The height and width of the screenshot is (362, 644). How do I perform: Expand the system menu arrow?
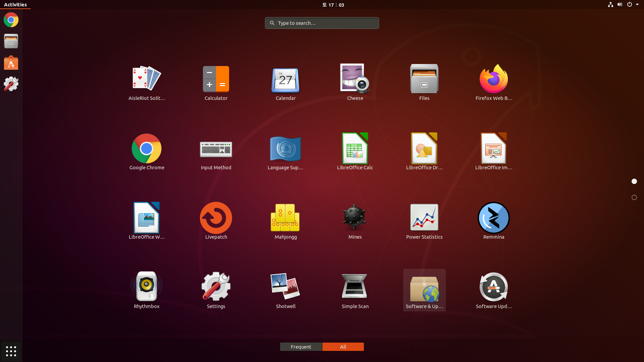[637, 5]
